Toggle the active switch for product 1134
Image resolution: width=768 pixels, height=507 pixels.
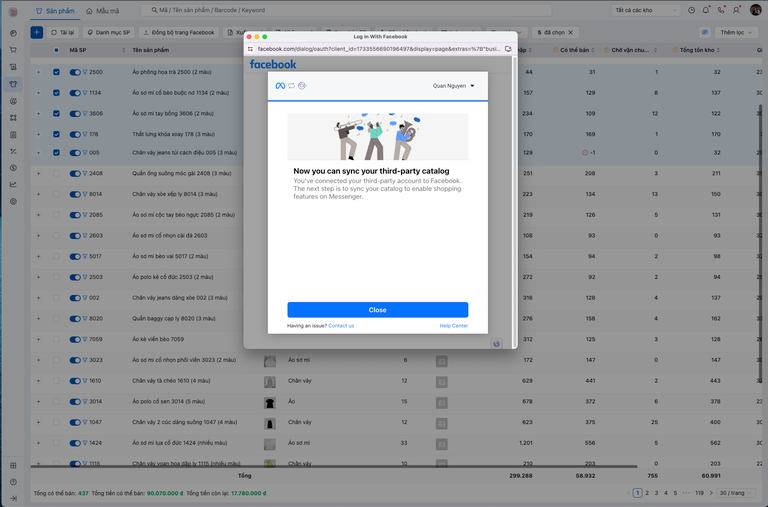[75, 92]
